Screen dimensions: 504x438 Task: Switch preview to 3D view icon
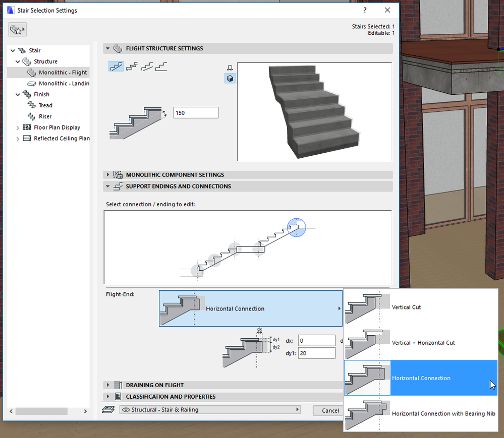coord(230,78)
